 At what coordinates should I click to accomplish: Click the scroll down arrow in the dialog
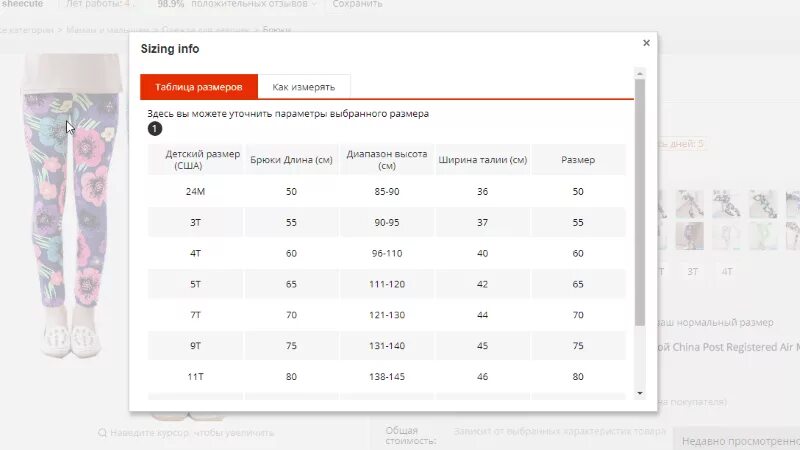tap(640, 393)
